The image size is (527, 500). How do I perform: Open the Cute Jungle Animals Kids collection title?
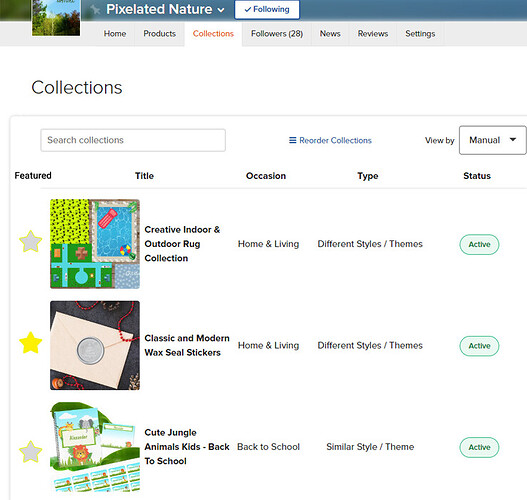click(187, 447)
